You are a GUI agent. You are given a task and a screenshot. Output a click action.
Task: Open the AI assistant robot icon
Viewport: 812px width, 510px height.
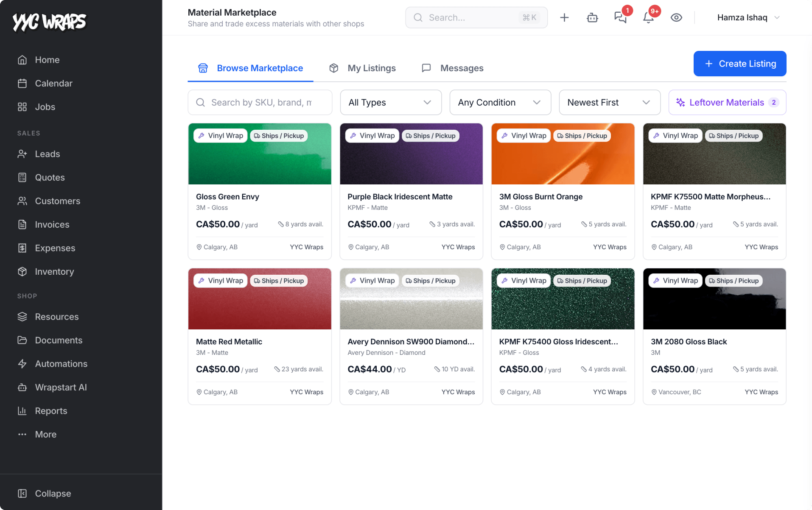coord(592,17)
